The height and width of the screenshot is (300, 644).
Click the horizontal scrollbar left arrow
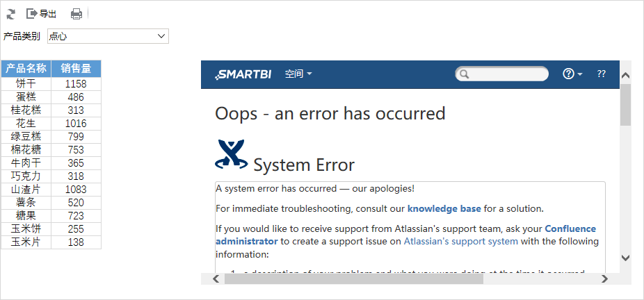216,279
